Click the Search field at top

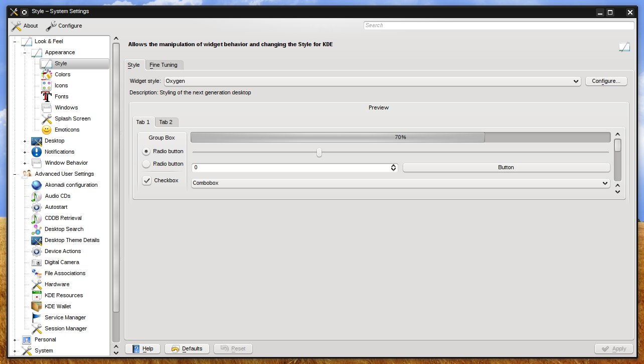(x=499, y=25)
